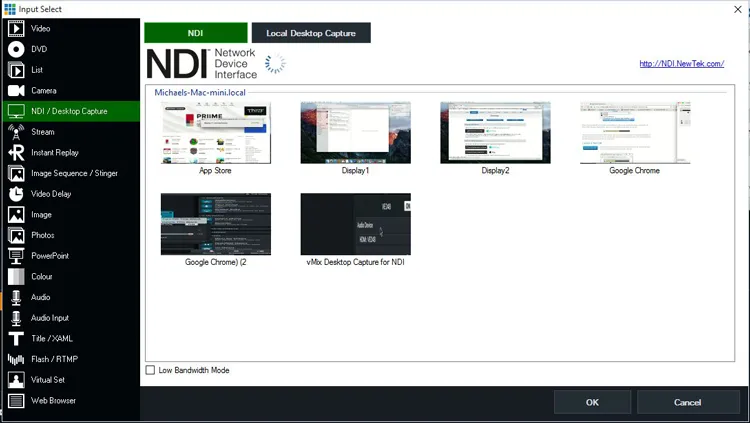Open the Video Delay clock icon
Image resolution: width=750 pixels, height=423 pixels.
point(16,194)
